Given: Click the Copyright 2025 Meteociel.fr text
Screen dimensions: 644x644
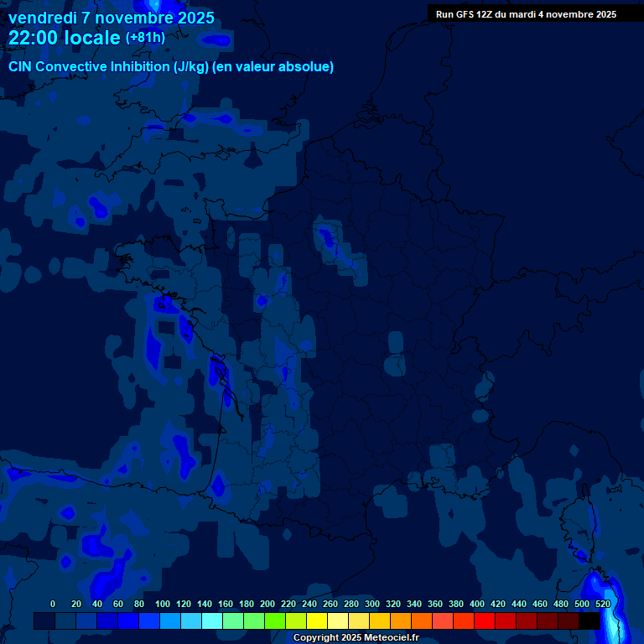Looking at the screenshot, I should point(356,637).
